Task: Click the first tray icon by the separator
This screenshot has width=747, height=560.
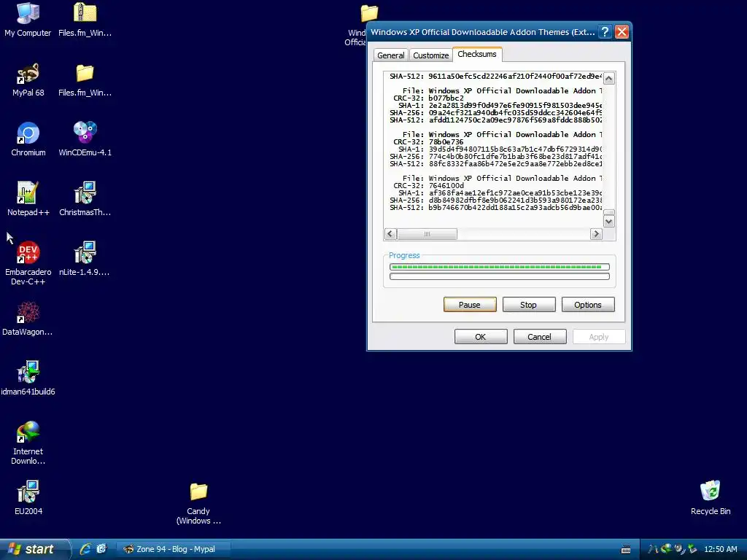Action: [653, 549]
